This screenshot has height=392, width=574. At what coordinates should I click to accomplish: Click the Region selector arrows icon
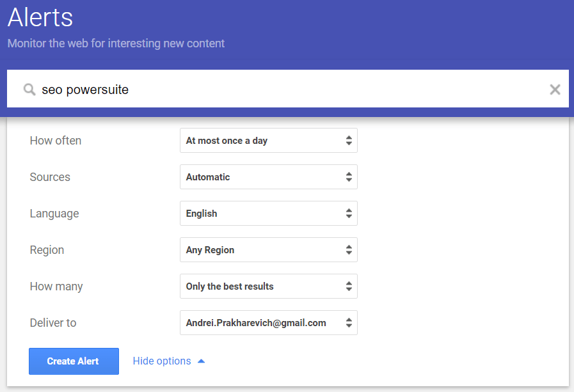click(349, 250)
